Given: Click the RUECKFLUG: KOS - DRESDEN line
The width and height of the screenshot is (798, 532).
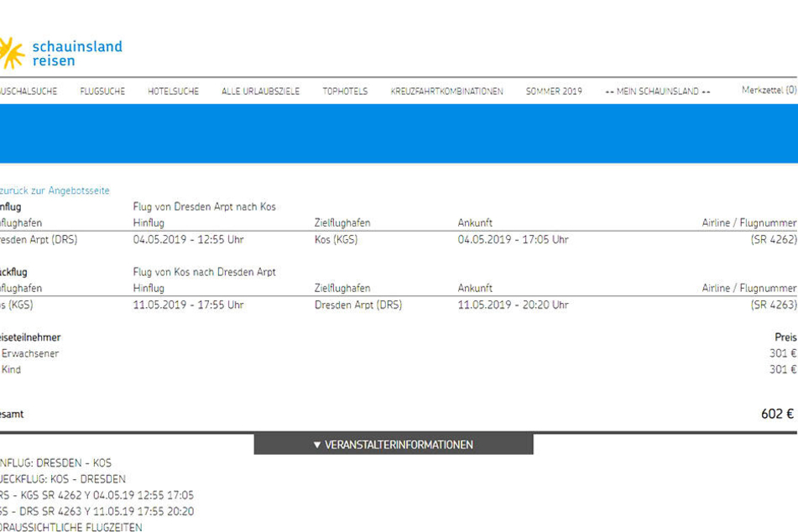Looking at the screenshot, I should pyautogui.click(x=63, y=479).
